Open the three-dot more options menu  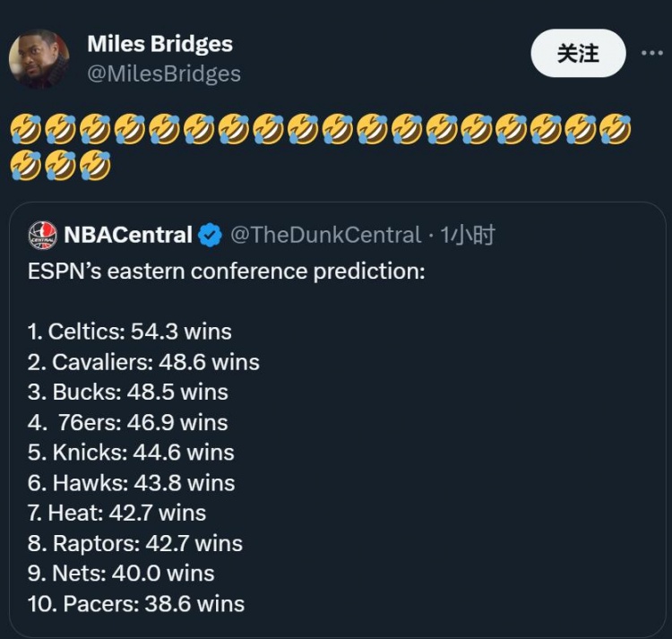651,53
